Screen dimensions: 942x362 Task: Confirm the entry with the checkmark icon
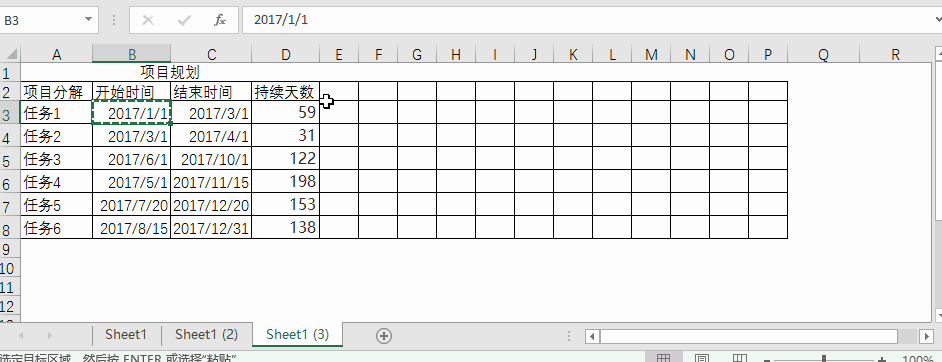click(x=184, y=20)
